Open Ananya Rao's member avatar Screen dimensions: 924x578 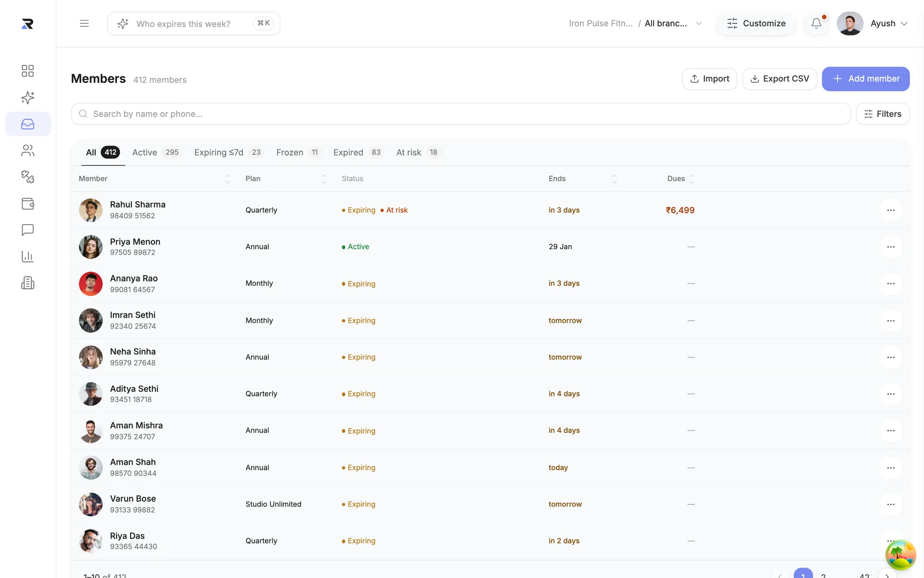point(91,283)
